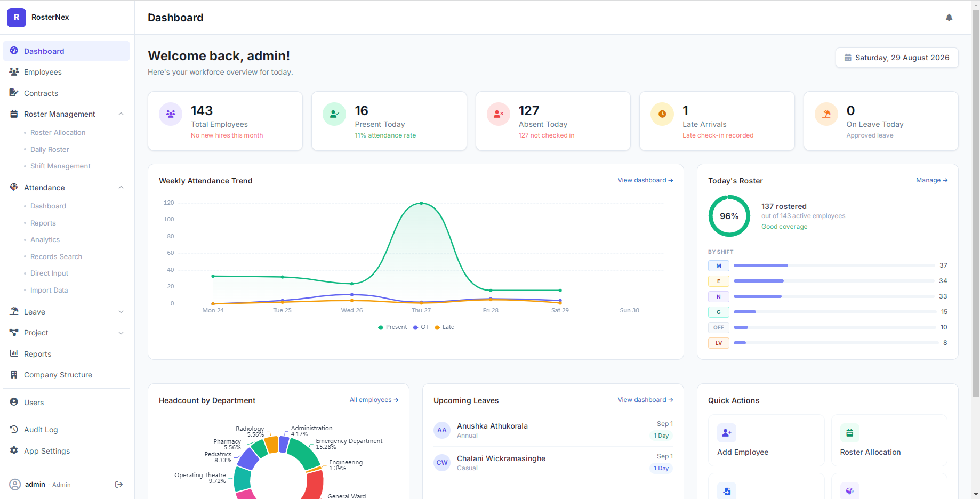Click the Total Employees card icon

tap(171, 114)
